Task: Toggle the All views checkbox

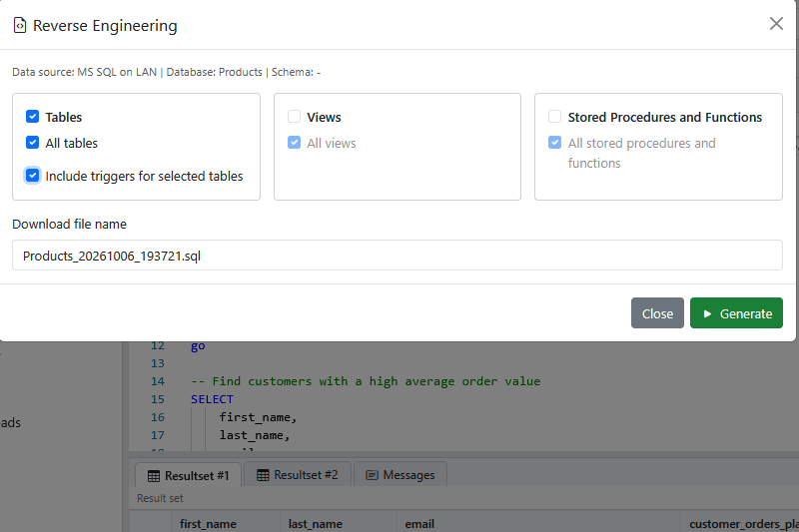Action: click(294, 143)
